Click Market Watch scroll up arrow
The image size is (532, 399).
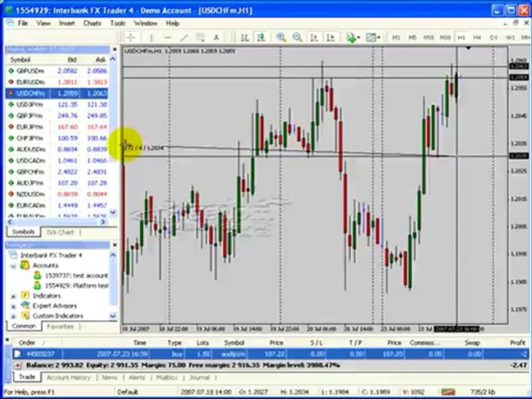tap(113, 59)
